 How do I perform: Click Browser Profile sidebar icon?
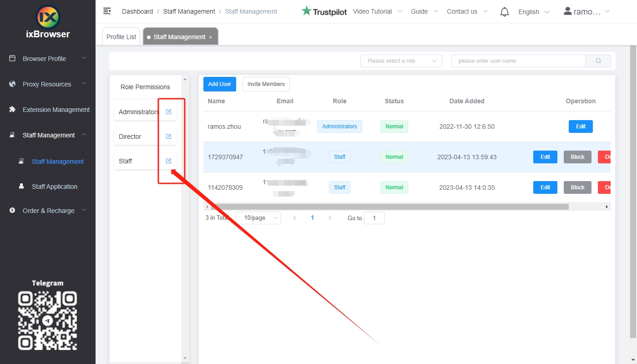click(x=12, y=58)
